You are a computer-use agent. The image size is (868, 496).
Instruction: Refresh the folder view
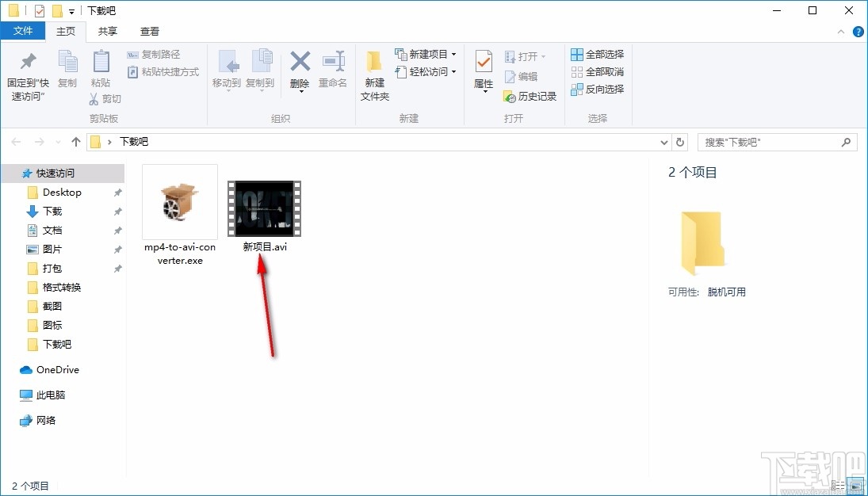tap(680, 142)
